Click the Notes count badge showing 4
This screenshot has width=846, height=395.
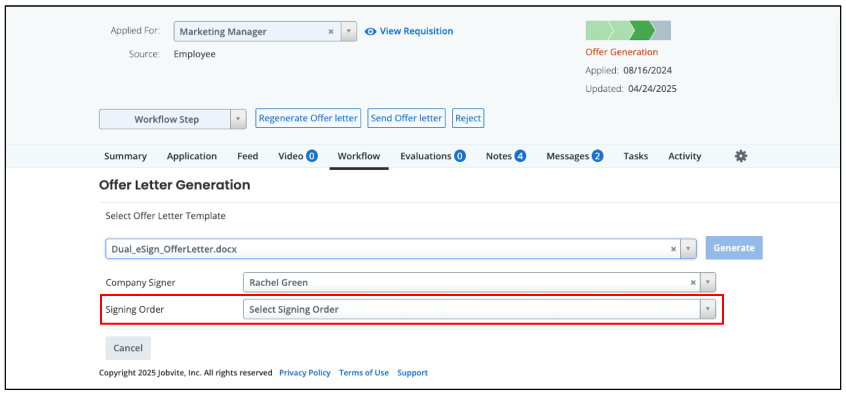coord(520,156)
